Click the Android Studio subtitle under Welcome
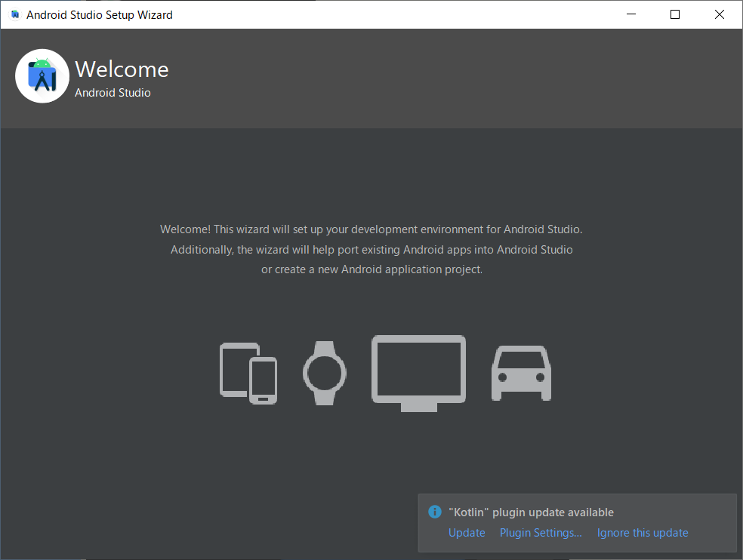The height and width of the screenshot is (560, 743). (x=113, y=93)
